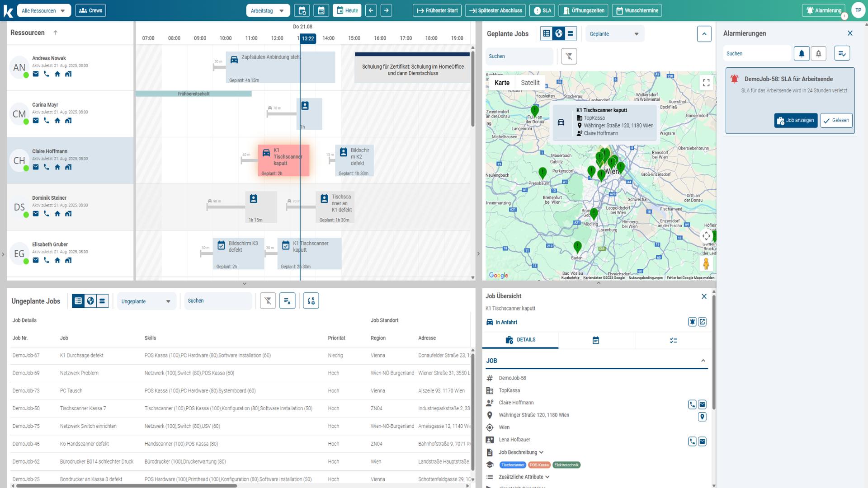This screenshot has width=868, height=488.
Task: Click the Heute button
Action: (x=347, y=10)
